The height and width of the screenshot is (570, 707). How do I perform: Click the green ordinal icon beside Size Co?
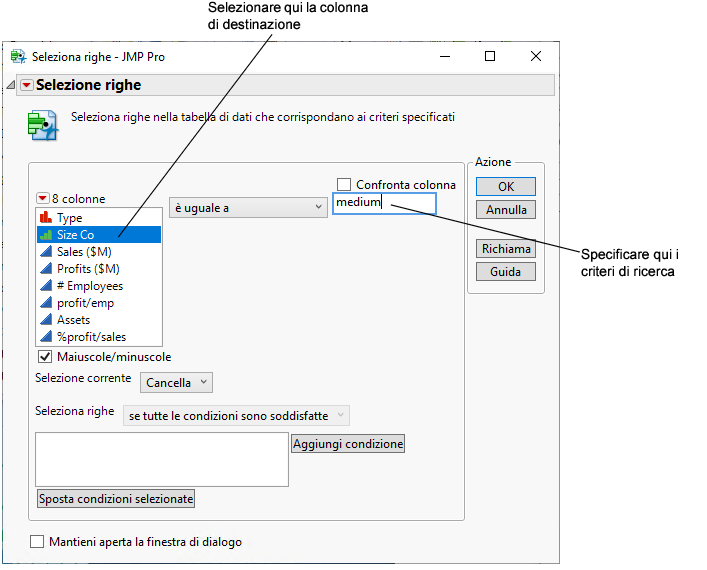coord(46,234)
